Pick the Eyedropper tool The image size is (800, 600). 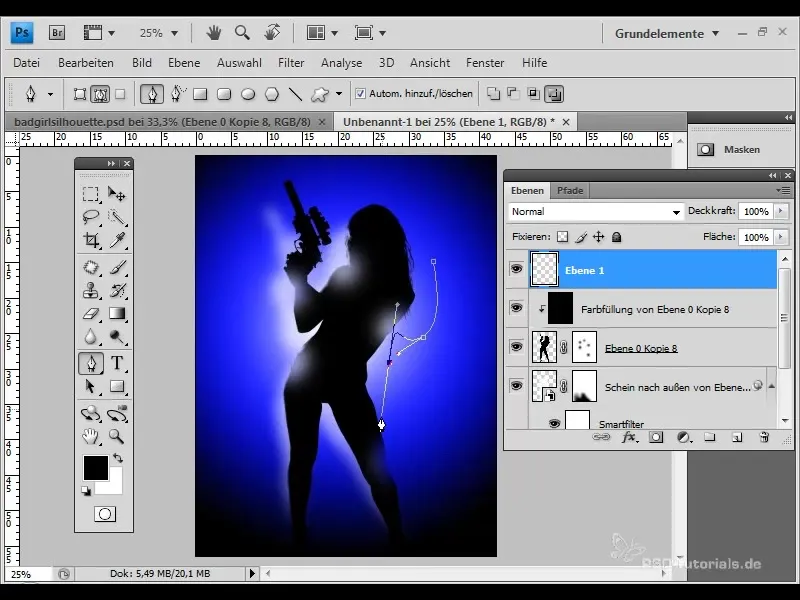[117, 240]
